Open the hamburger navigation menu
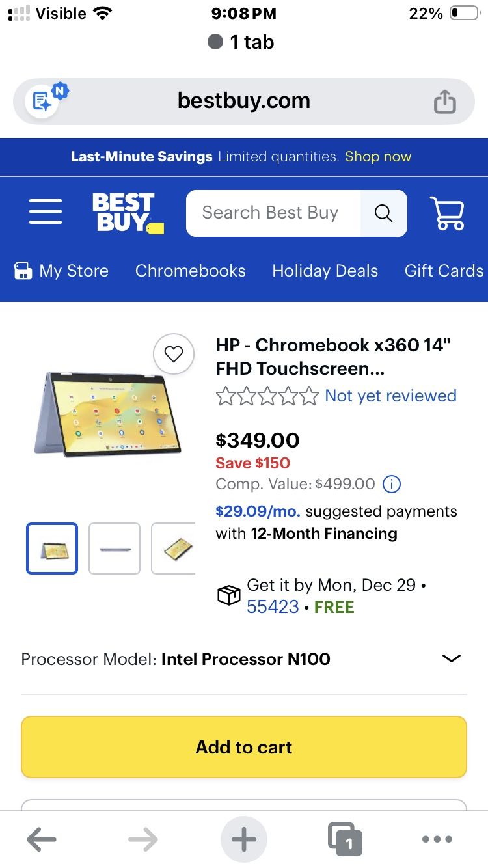488x868 pixels. pyautogui.click(x=46, y=213)
